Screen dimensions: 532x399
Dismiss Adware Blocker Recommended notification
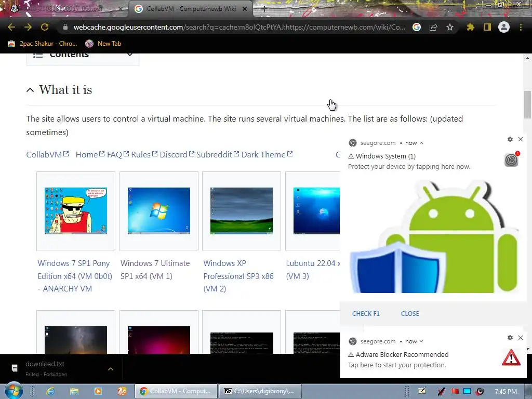click(521, 338)
